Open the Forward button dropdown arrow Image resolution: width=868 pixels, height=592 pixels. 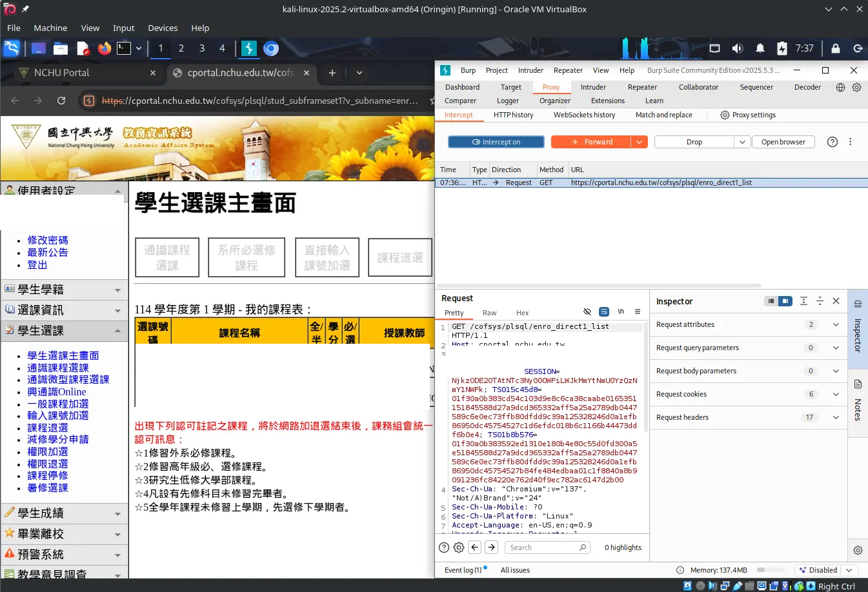[x=640, y=142]
